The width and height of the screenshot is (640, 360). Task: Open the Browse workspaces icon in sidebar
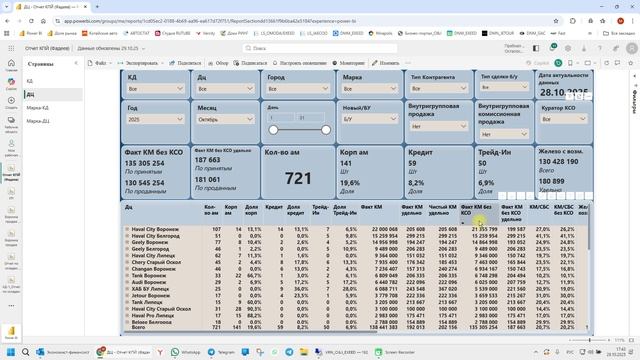11,124
